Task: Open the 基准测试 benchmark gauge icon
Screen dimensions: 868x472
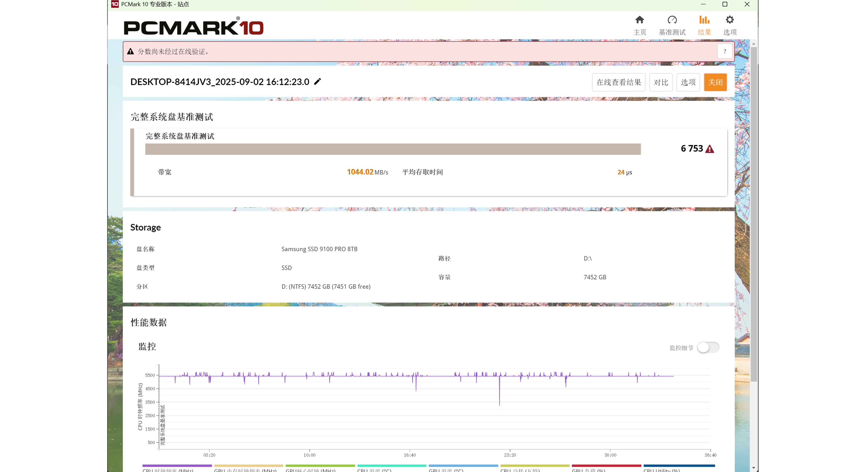Action: tap(672, 20)
